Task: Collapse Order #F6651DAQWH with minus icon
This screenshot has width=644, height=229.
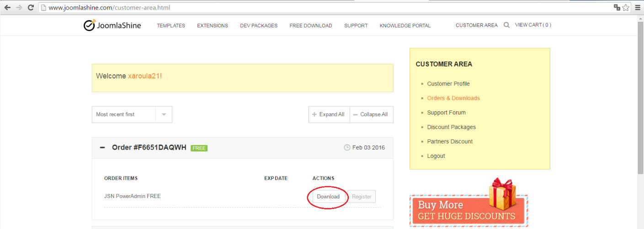Action: [102, 148]
